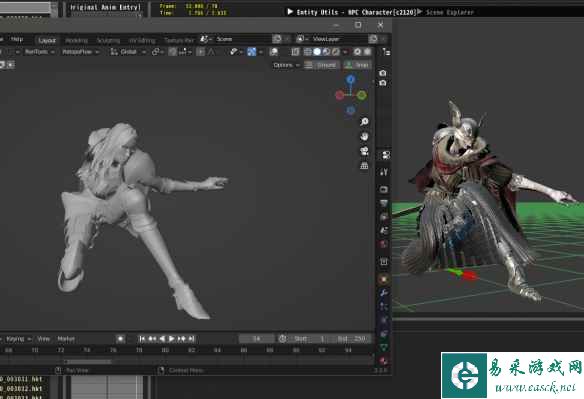Open the Scene selector field
This screenshot has height=399, width=584.
point(241,39)
